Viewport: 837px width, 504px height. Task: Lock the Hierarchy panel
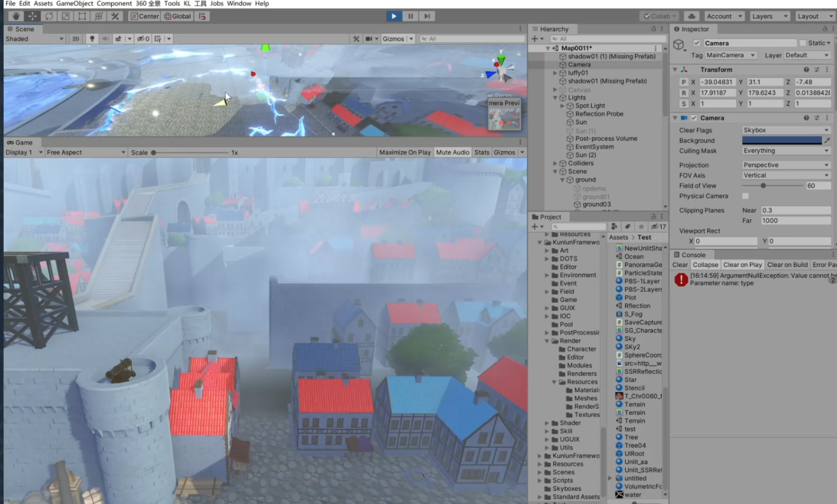653,28
